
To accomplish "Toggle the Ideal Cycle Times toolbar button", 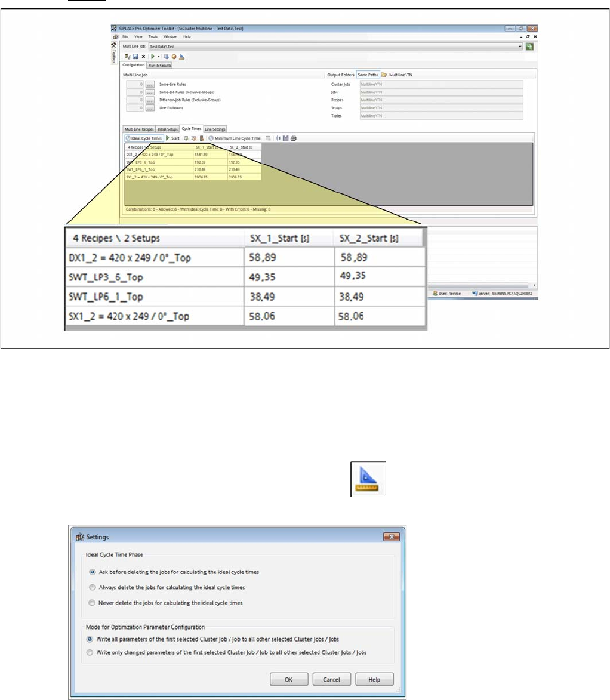I will (x=144, y=138).
